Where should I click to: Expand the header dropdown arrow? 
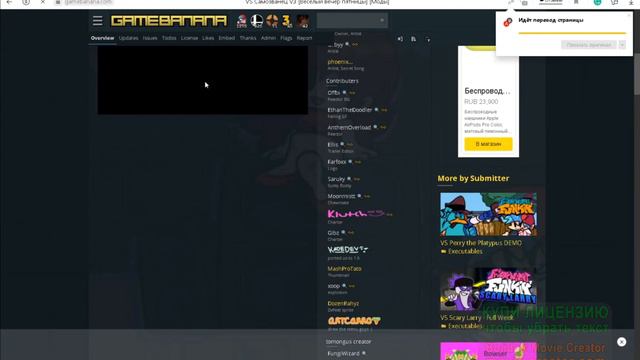pos(428,40)
